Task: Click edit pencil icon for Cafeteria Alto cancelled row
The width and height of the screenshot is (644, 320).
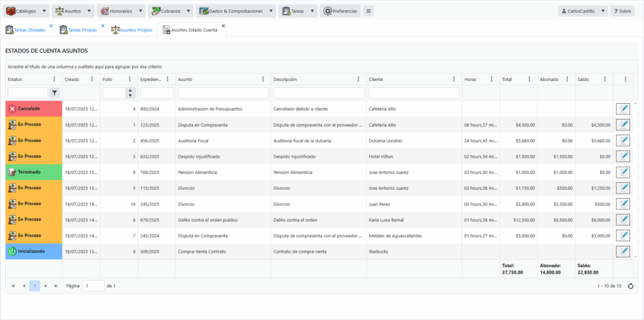Action: pos(623,109)
